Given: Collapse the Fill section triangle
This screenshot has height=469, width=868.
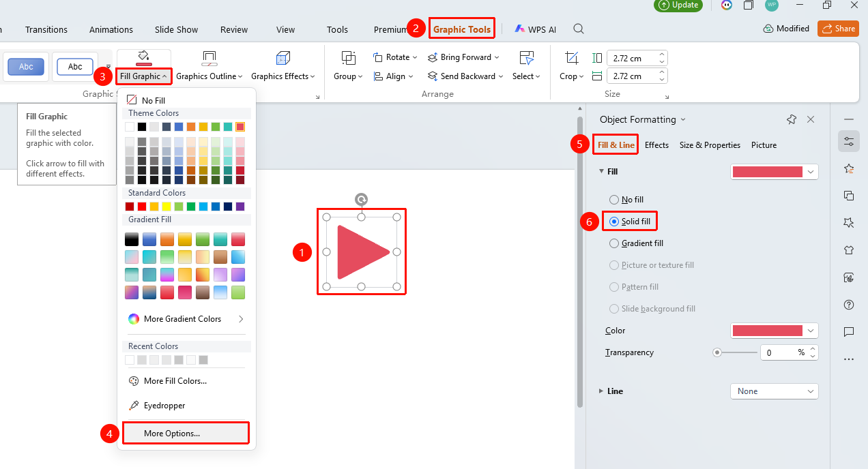Looking at the screenshot, I should point(601,172).
